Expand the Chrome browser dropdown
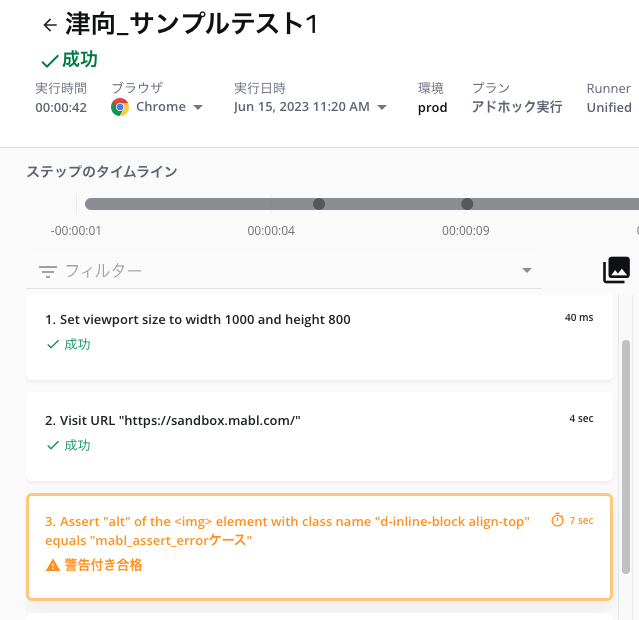The width and height of the screenshot is (639, 620). tap(198, 108)
